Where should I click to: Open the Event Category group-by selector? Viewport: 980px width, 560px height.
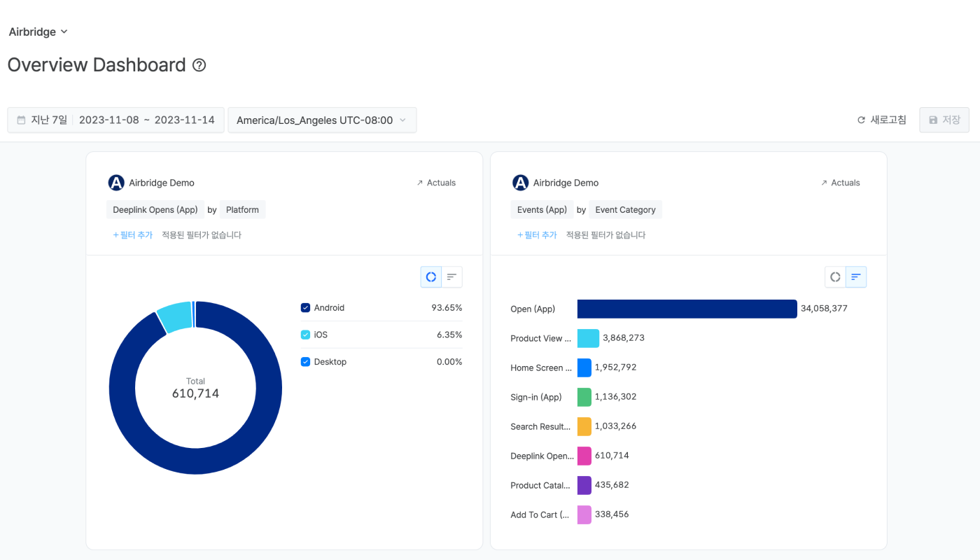coord(625,209)
